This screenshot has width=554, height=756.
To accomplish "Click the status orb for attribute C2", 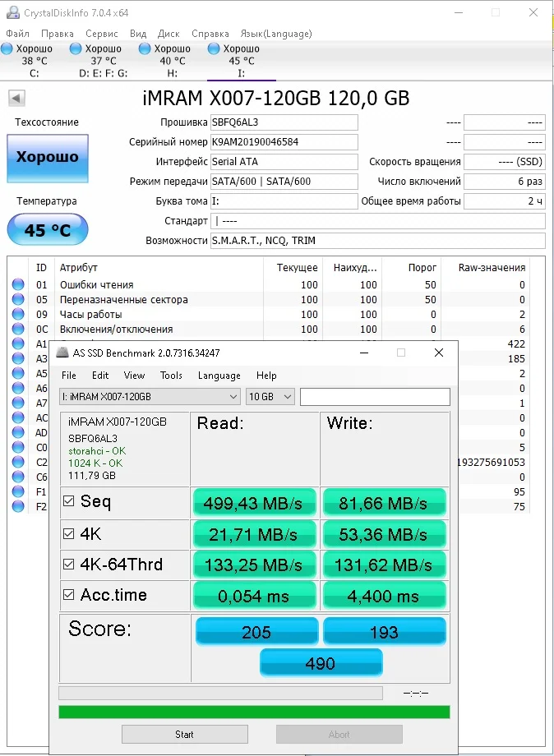I will coord(18,462).
